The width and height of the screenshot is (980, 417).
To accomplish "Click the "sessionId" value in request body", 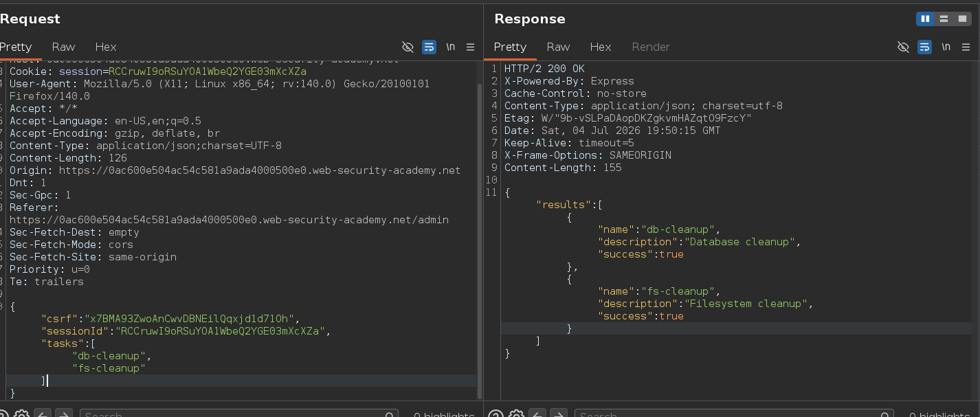I will [x=220, y=331].
